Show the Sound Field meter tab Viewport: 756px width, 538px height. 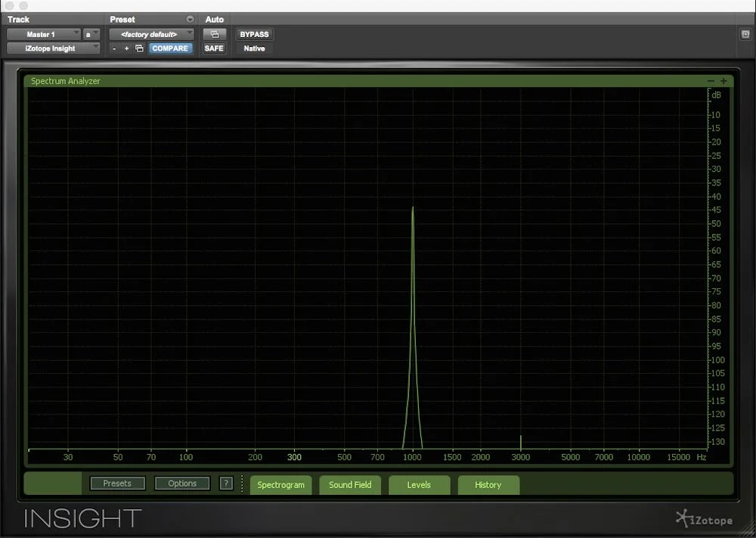click(x=350, y=485)
